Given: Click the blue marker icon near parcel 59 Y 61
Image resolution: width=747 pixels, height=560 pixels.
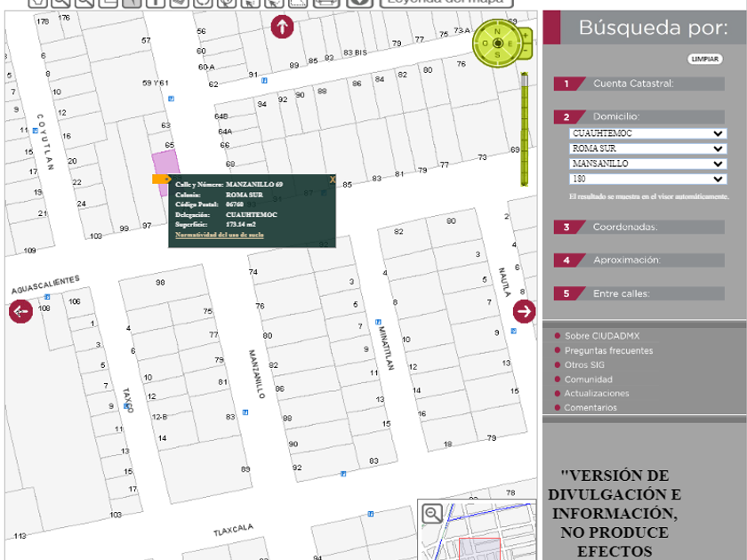Looking at the screenshot, I should (x=171, y=99).
